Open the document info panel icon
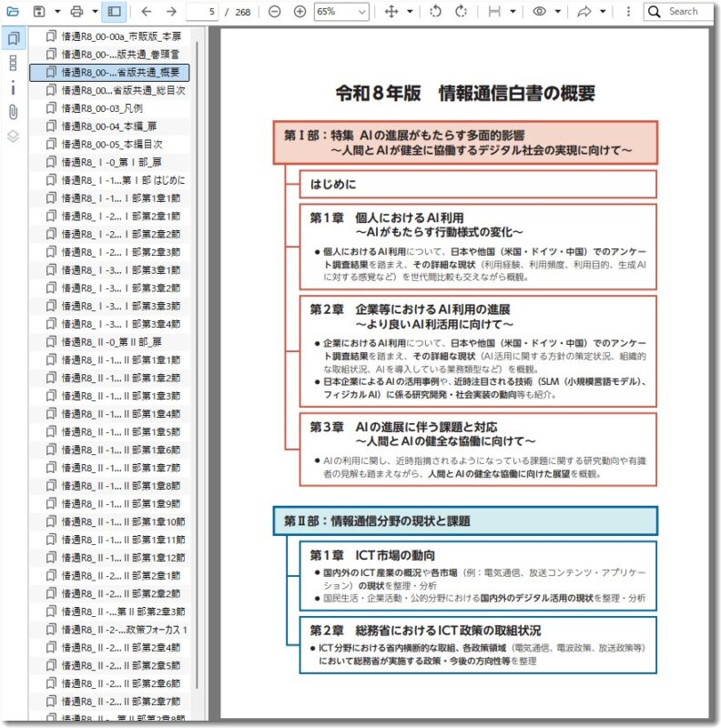The height and width of the screenshot is (728, 721). coord(13,87)
